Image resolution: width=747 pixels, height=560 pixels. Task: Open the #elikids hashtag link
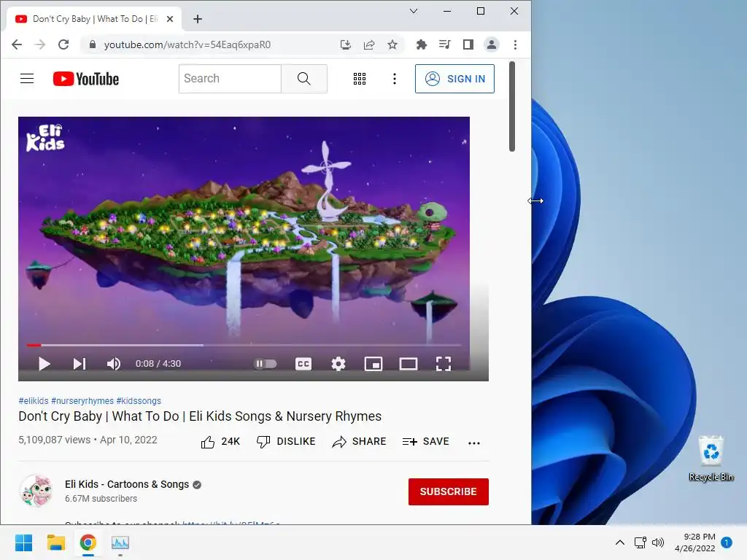coord(34,401)
